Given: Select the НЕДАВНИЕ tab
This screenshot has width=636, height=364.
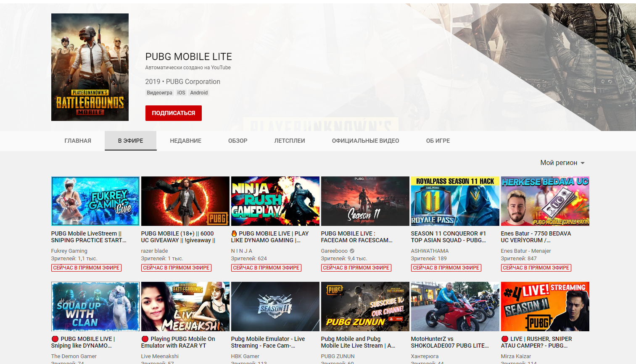Looking at the screenshot, I should click(x=185, y=141).
